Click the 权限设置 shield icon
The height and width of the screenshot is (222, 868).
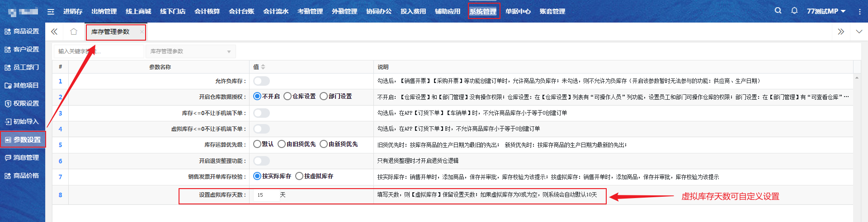pyautogui.click(x=8, y=104)
